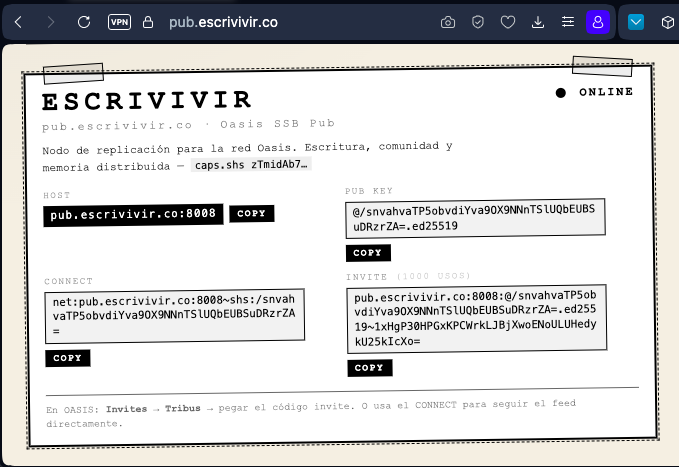The width and height of the screenshot is (679, 467).
Task: Copy the host pub.escrivivir.co:8008
Action: coord(252,214)
